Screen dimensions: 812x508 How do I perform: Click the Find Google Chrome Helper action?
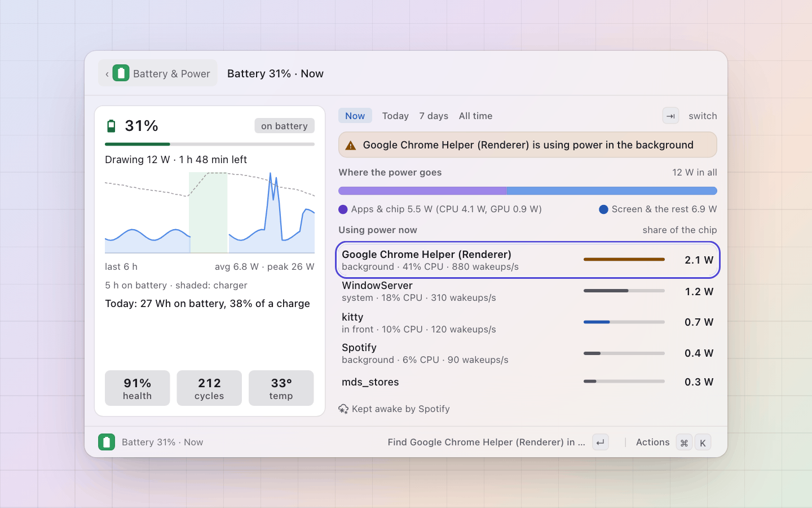pos(486,442)
